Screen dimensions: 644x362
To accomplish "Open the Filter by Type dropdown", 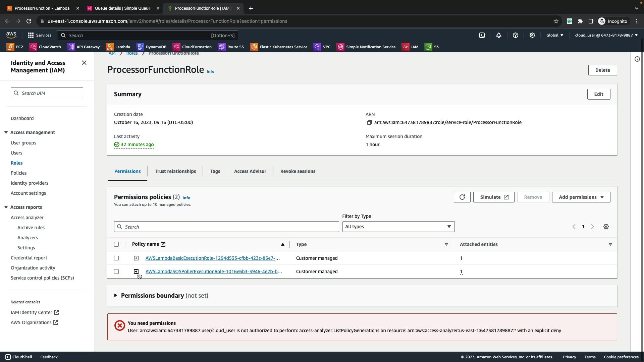I will click(x=398, y=227).
